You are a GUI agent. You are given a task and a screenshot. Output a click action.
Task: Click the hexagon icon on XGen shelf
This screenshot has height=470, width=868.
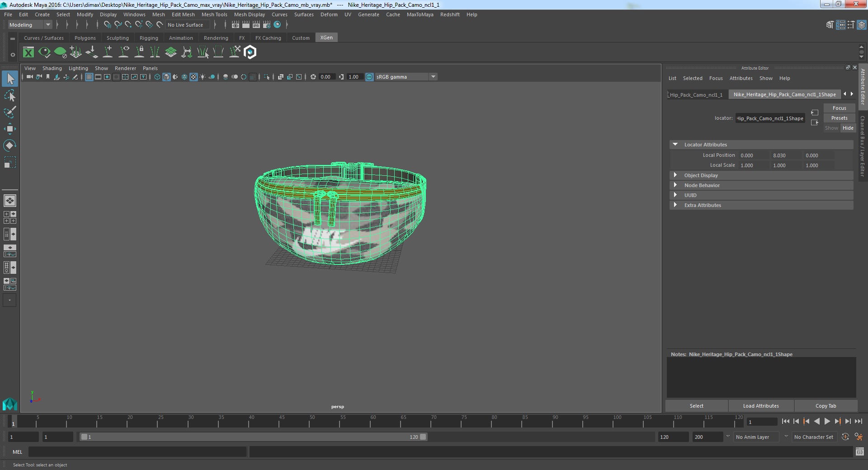click(250, 52)
